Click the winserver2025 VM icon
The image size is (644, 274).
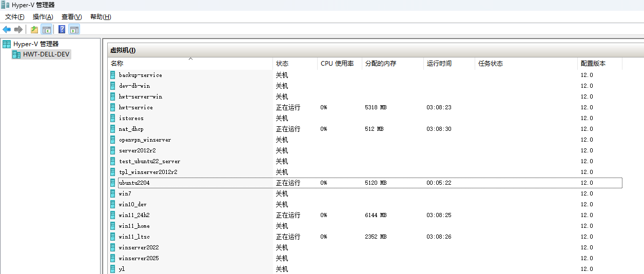(113, 258)
